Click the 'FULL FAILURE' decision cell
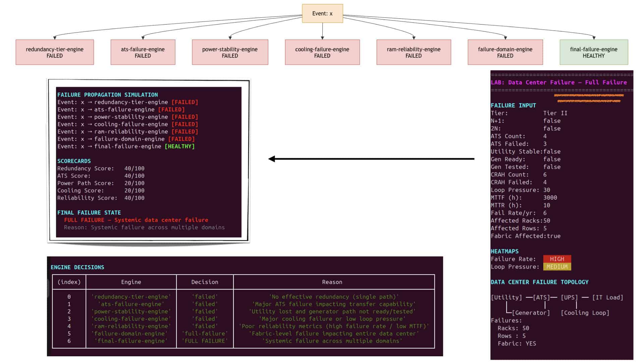Viewport: 644px width, 362px height. coord(205,341)
